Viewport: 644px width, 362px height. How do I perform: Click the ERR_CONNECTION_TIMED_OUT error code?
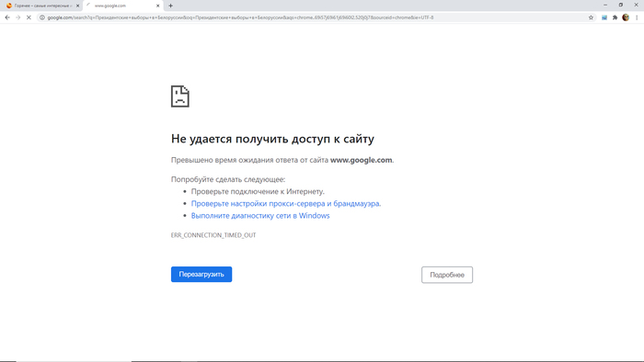pyautogui.click(x=213, y=235)
